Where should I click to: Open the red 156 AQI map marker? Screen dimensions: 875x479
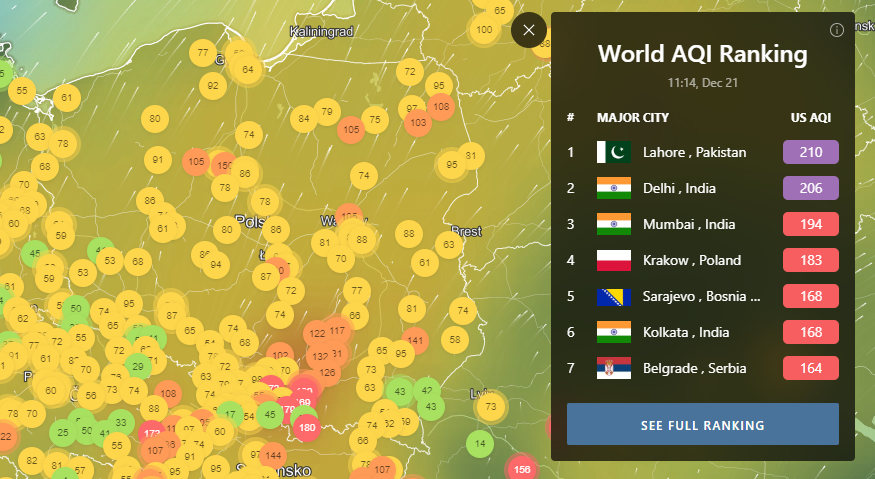tap(522, 470)
